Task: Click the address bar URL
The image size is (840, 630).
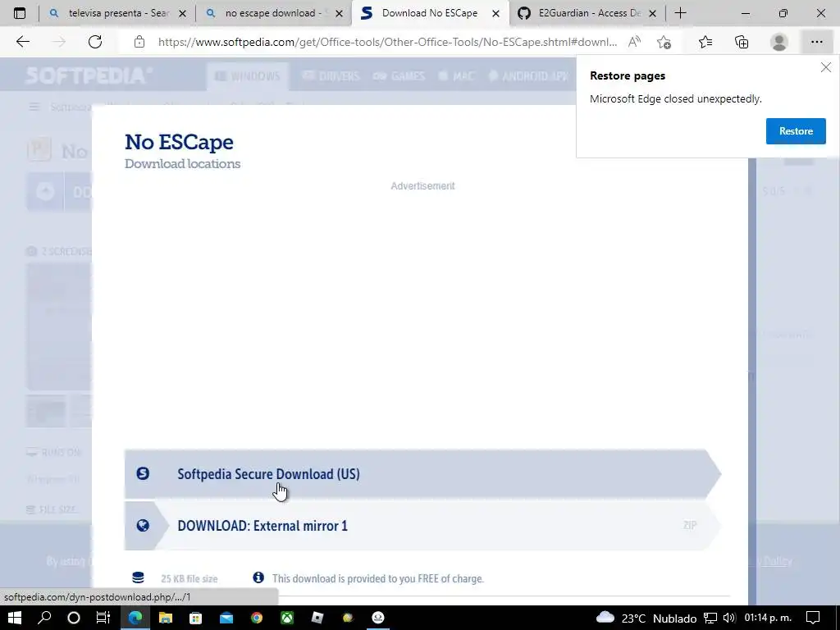Action: click(x=387, y=42)
